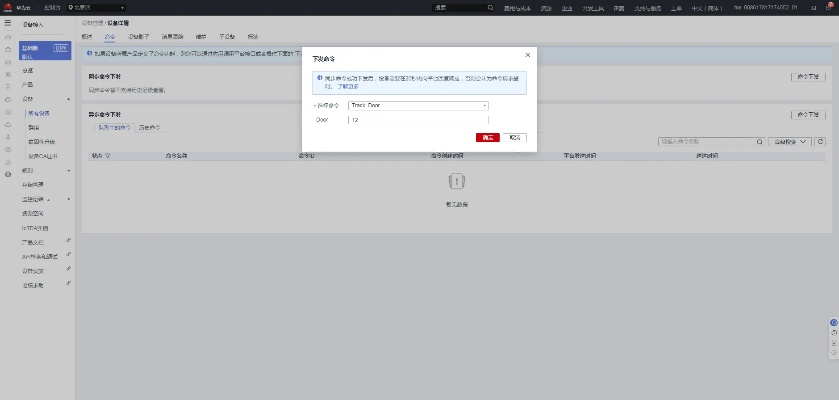Viewport: 839px width, 400px height.
Task: Close the command dialog with the X icon
Action: click(x=528, y=55)
